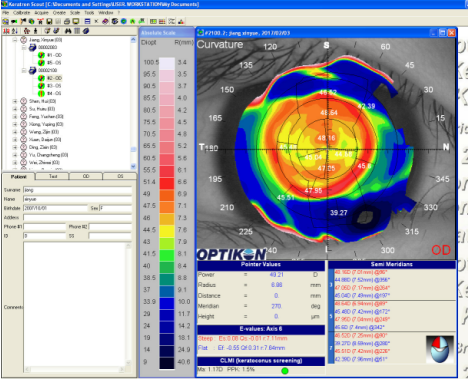Click the binoculars search icon
The image size is (472, 379).
(x=68, y=31)
